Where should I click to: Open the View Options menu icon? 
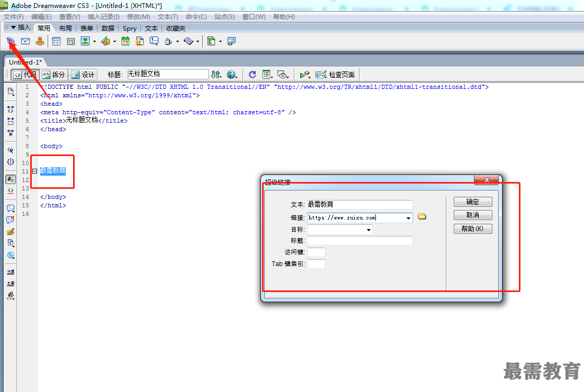coord(267,75)
